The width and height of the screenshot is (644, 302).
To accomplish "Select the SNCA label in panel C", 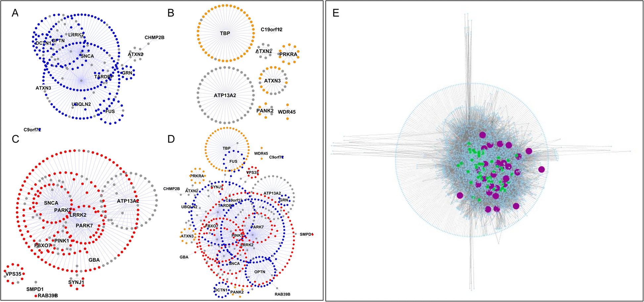I will [x=51, y=203].
